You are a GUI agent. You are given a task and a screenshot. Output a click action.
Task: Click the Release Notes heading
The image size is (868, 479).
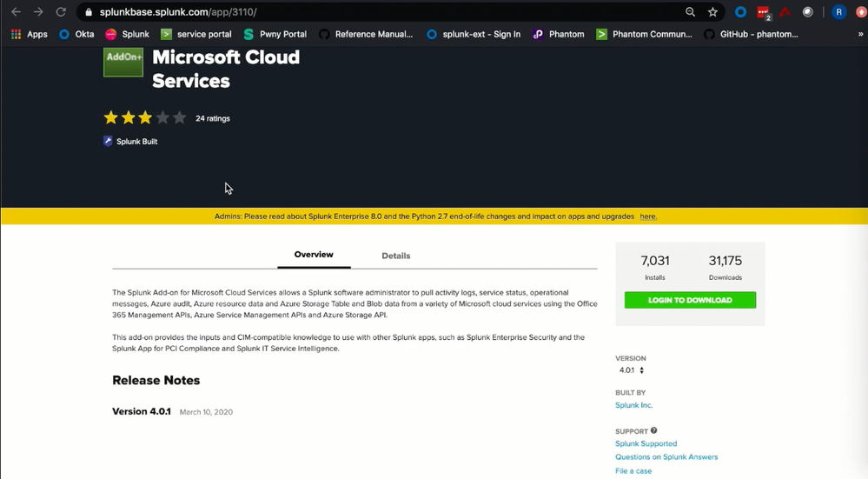click(156, 381)
